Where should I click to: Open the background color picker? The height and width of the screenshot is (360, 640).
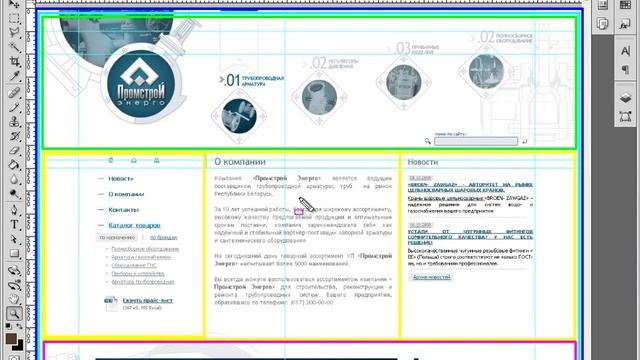(19, 346)
